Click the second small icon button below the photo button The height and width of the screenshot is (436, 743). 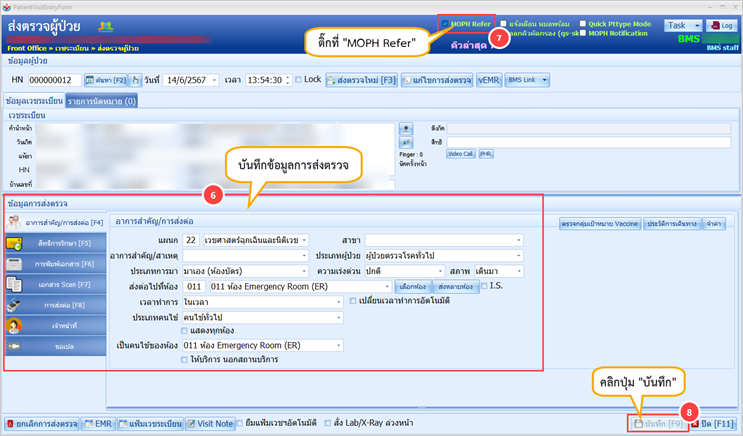406,142
